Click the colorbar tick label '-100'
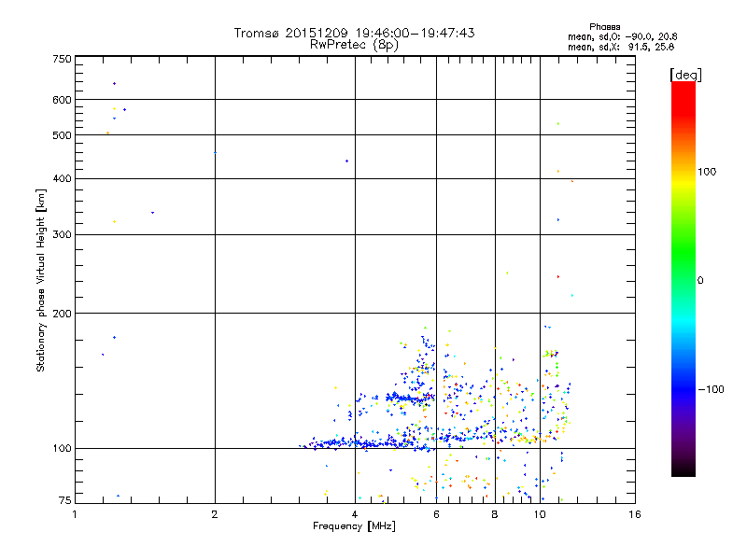 coord(711,389)
